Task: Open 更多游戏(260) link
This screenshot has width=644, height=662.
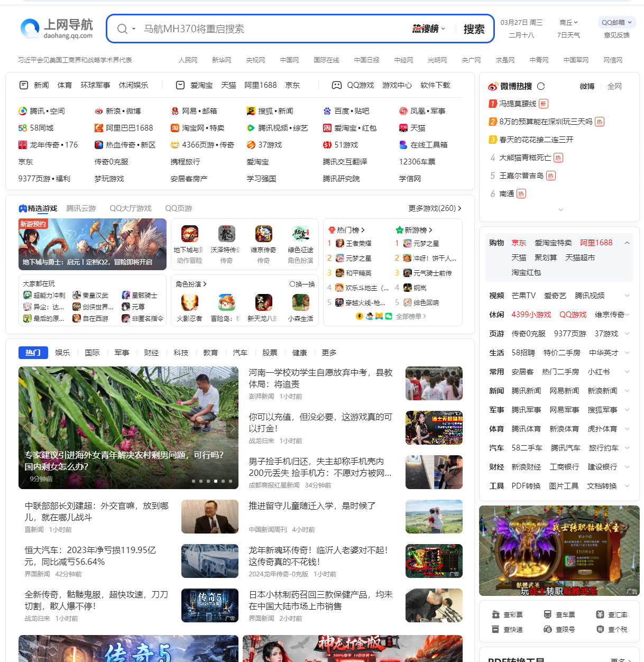Action: tap(434, 208)
